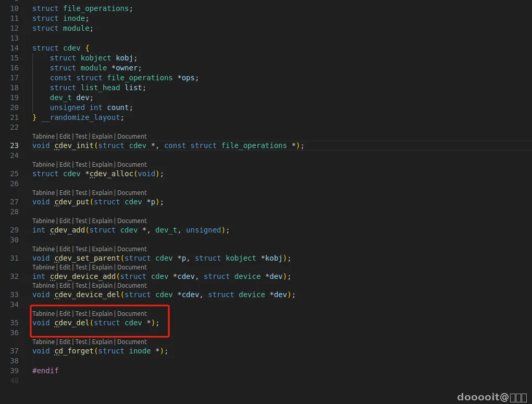Click Document lens above cd_forget
Viewport: 532px width, 404px height.
tap(132, 341)
